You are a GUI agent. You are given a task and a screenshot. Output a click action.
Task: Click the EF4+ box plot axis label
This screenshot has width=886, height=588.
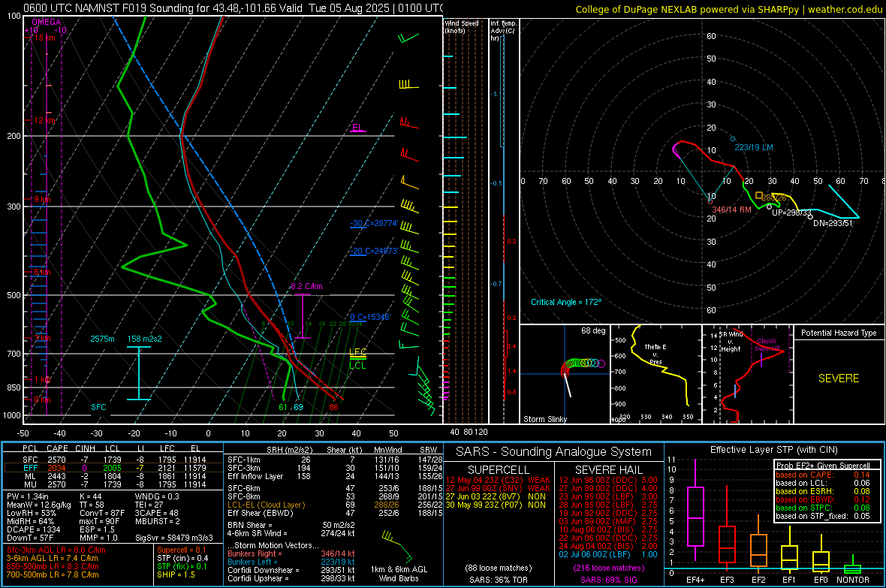[695, 580]
